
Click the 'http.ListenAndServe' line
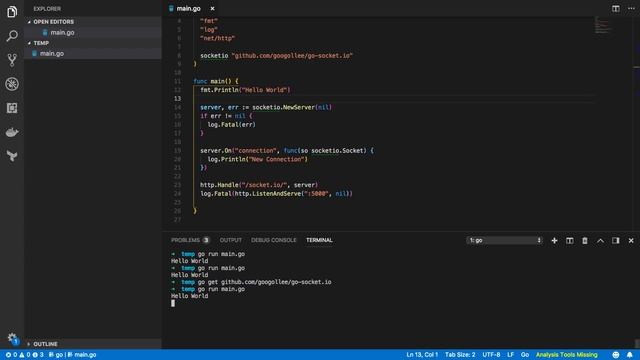click(276, 193)
